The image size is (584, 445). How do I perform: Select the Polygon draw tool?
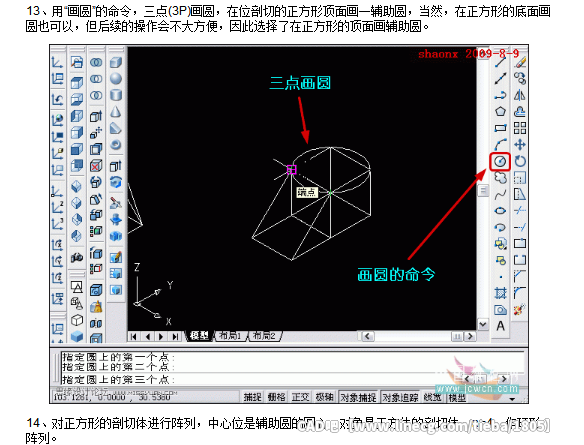tap(500, 111)
